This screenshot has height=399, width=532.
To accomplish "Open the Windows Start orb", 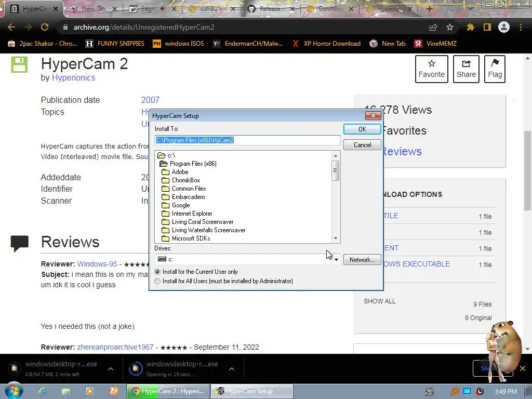I will tap(14, 391).
